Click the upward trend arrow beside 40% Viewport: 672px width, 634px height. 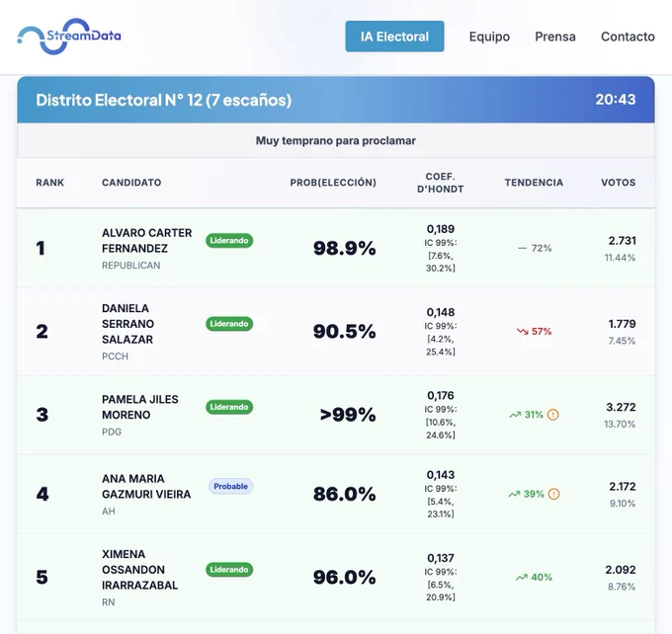(x=521, y=578)
